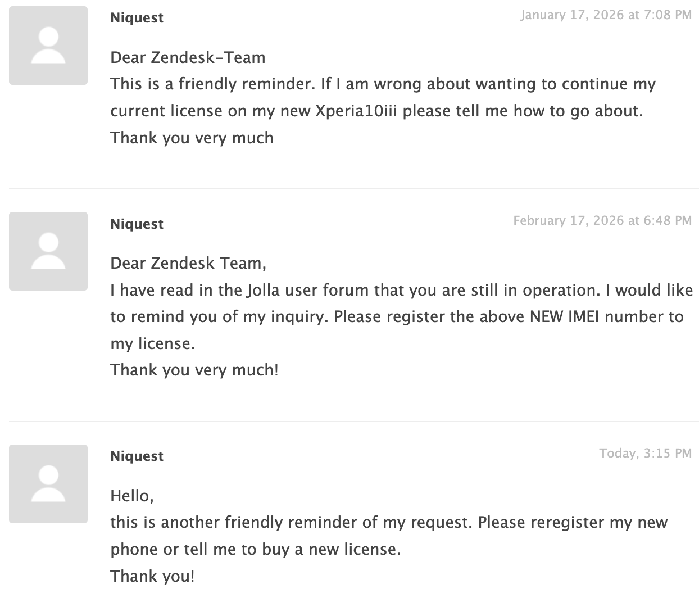Click the "Dear Zendesk-Team" greeting line
Image resolution: width=699 pixels, height=616 pixels.
pyautogui.click(x=188, y=57)
